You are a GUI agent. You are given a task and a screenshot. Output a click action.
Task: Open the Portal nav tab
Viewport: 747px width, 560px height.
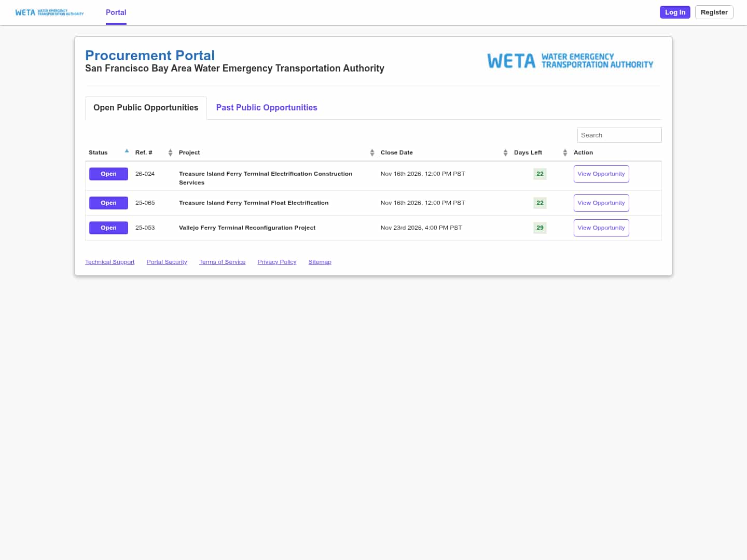coord(116,12)
